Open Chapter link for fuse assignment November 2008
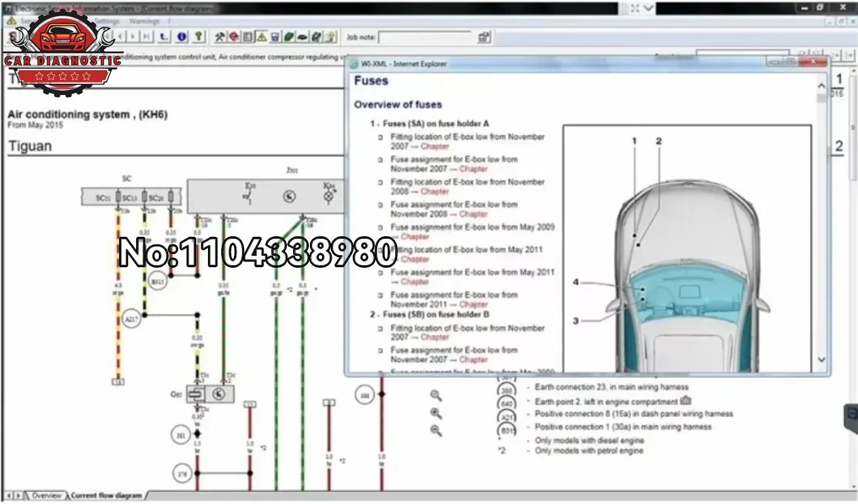This screenshot has width=858, height=504. 473,214
